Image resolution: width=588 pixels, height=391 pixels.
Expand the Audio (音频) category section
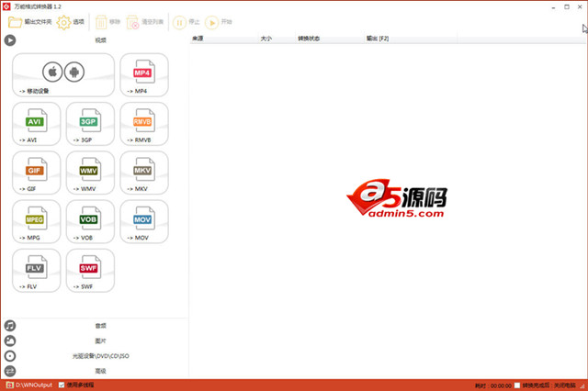[x=100, y=326]
